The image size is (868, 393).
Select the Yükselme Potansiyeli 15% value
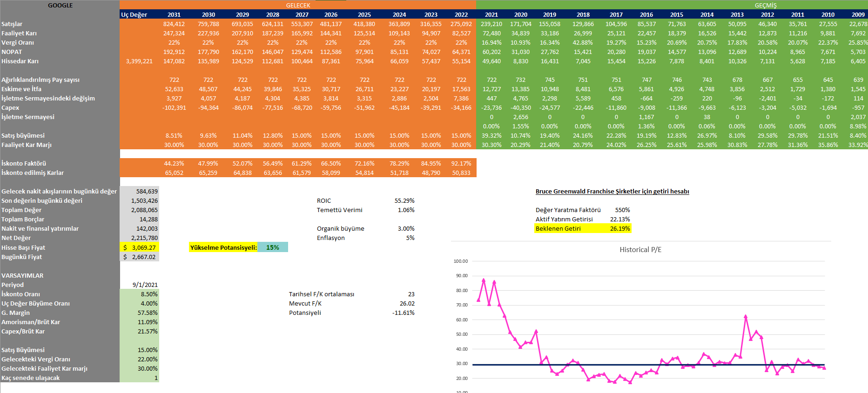coord(273,247)
